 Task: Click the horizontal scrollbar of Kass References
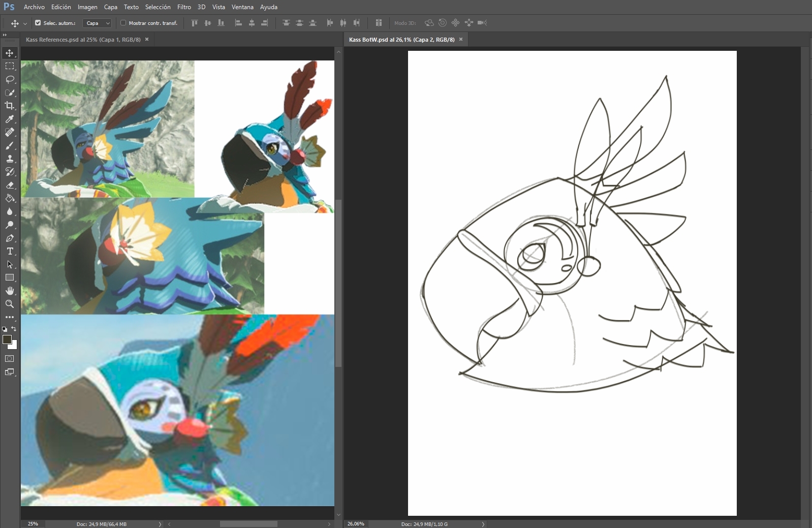(x=248, y=524)
